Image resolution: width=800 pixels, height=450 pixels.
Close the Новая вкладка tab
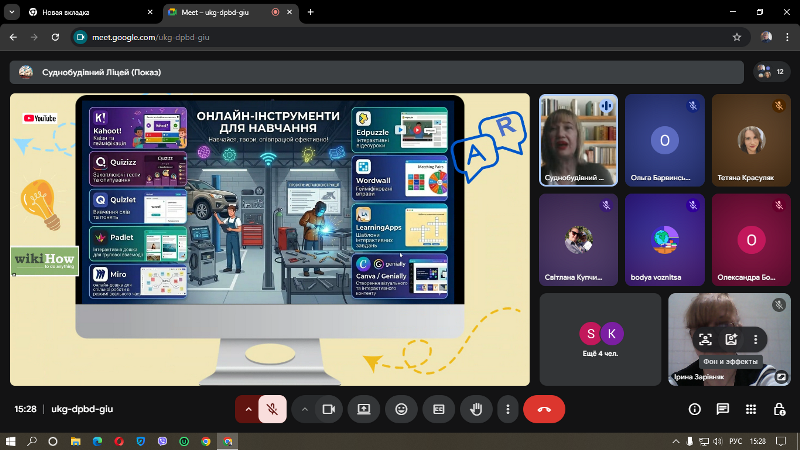[x=150, y=12]
